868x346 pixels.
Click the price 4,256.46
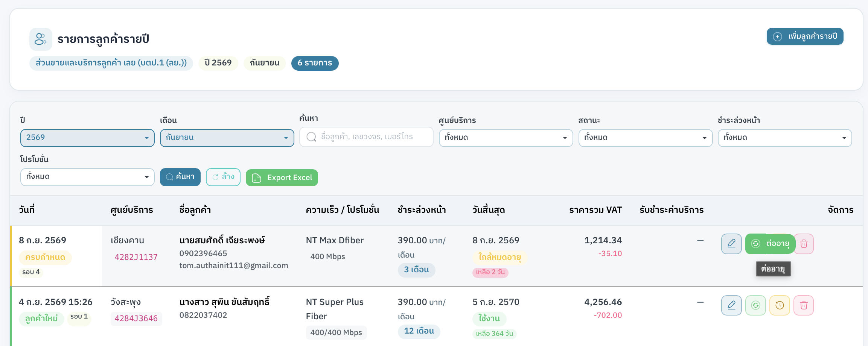point(603,302)
